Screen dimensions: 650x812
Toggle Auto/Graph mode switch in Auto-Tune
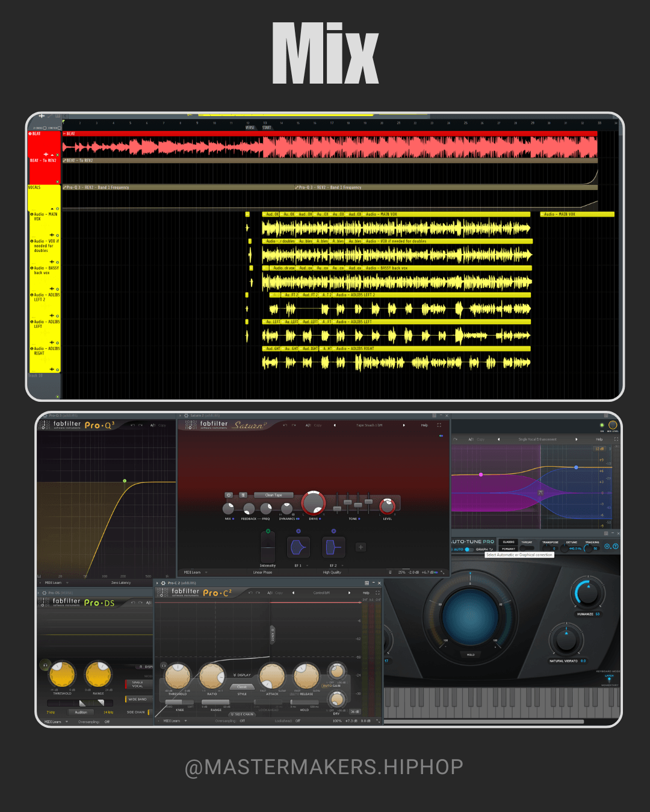tap(468, 549)
